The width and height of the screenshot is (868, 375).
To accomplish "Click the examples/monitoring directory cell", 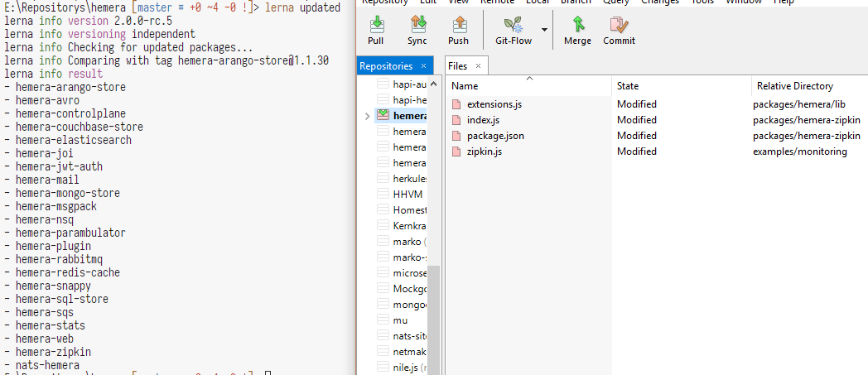I will pyautogui.click(x=800, y=151).
